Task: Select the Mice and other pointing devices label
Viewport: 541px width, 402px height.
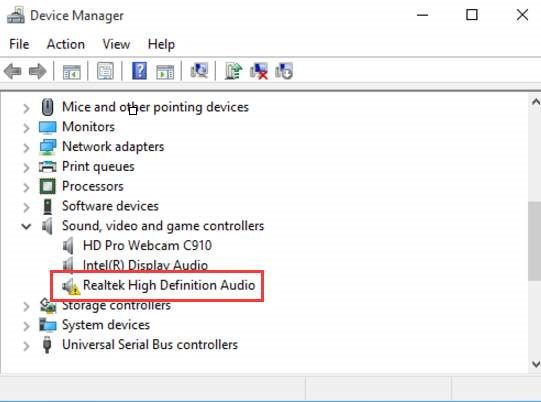Action: [155, 107]
